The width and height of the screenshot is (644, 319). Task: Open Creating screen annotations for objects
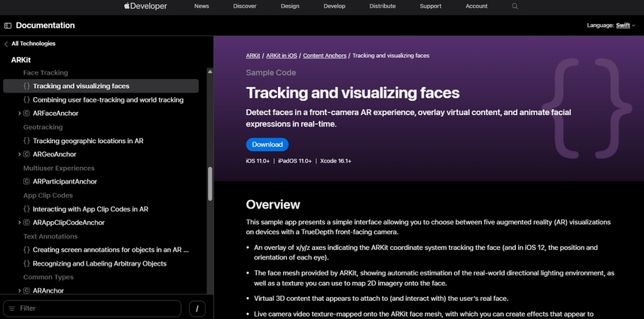click(111, 250)
